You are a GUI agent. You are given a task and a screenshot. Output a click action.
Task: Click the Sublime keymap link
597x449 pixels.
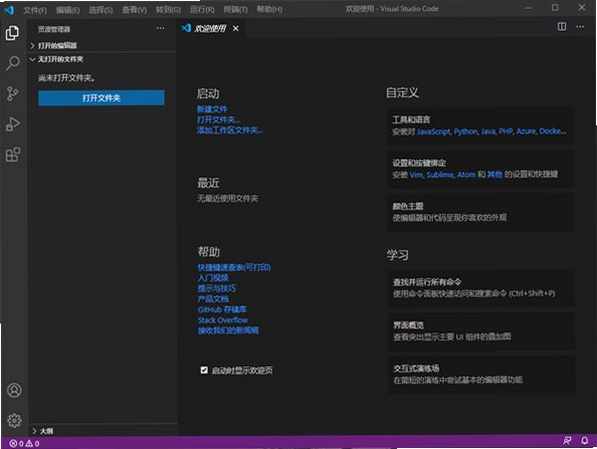(x=440, y=175)
